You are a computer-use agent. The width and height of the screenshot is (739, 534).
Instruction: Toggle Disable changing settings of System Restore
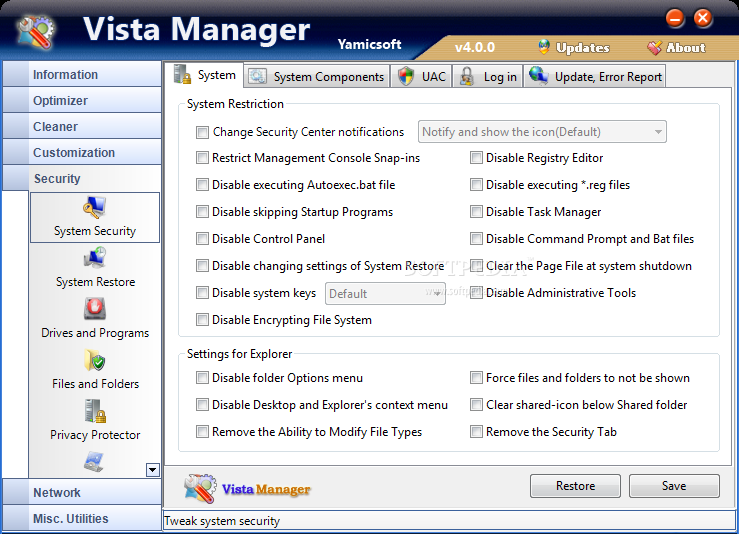click(x=202, y=266)
